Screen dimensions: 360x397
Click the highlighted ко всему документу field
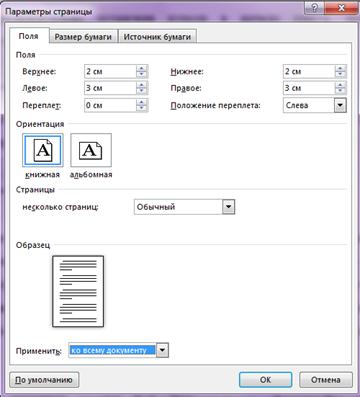click(112, 350)
